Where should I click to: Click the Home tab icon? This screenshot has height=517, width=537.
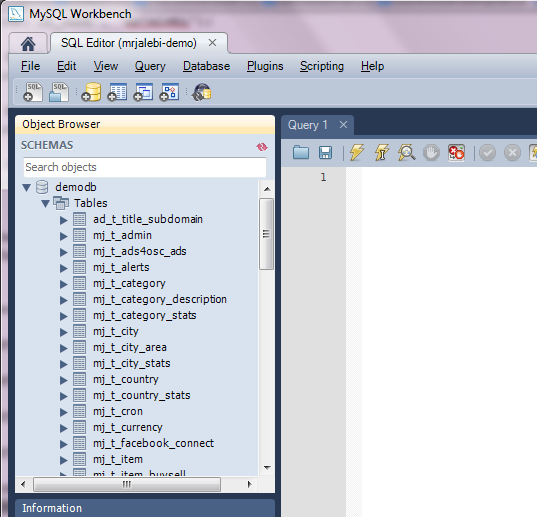[x=28, y=44]
